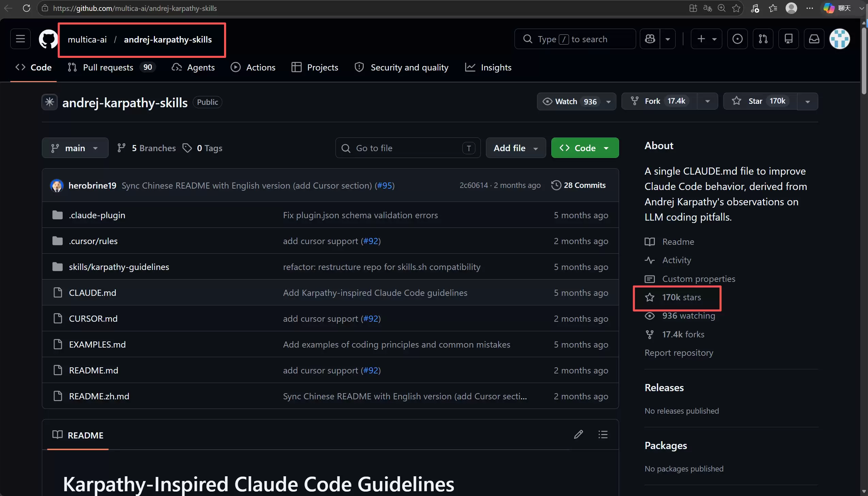Open the 17.4k forks link
Image resolution: width=868 pixels, height=496 pixels.
click(x=675, y=335)
